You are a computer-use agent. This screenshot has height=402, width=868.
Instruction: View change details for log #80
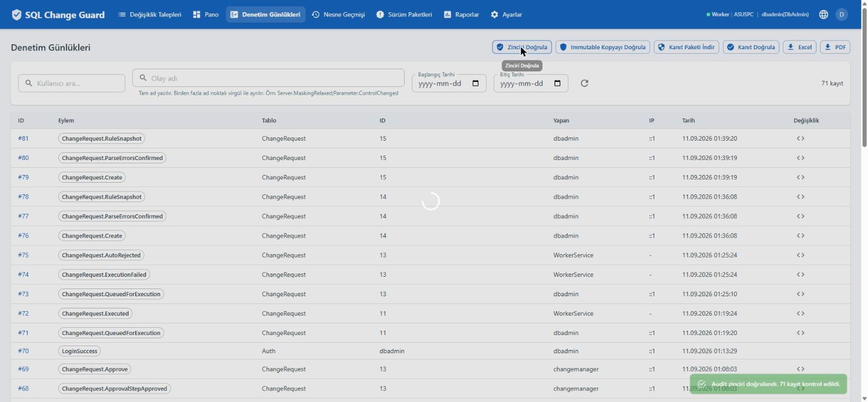point(800,158)
